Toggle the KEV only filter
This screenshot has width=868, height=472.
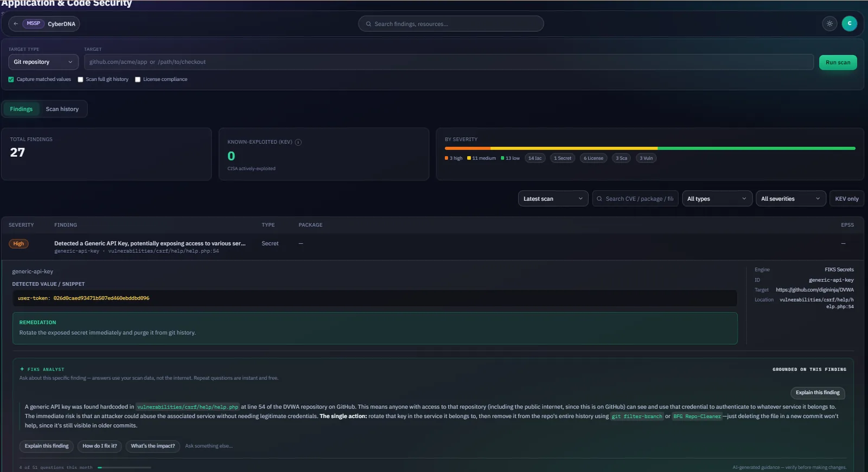846,199
